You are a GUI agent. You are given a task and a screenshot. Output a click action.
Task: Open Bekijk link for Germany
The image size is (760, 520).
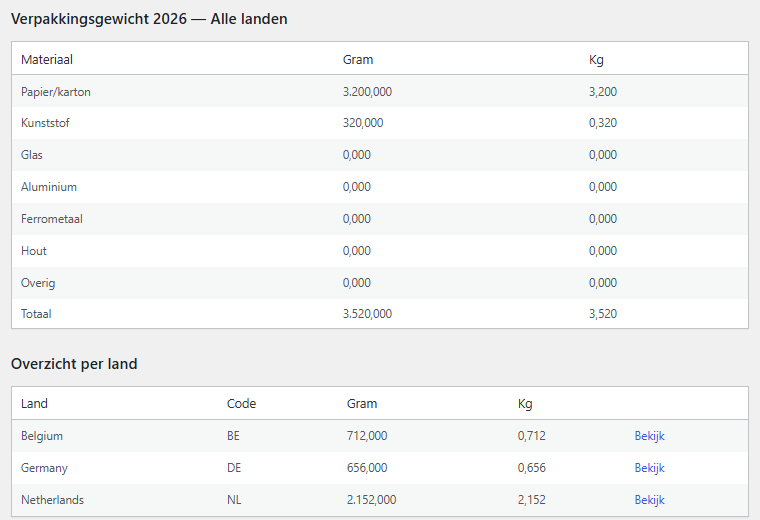coord(649,468)
